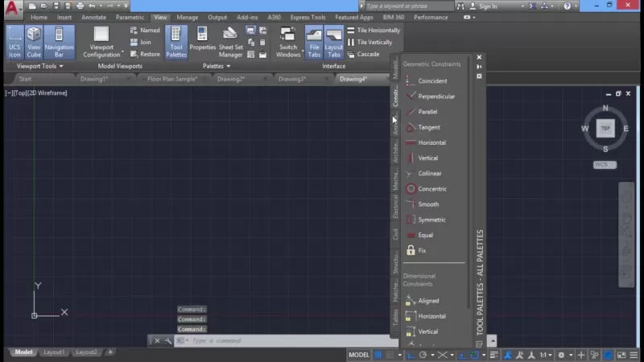Toggle auto-hide on the tool palette

click(479, 67)
